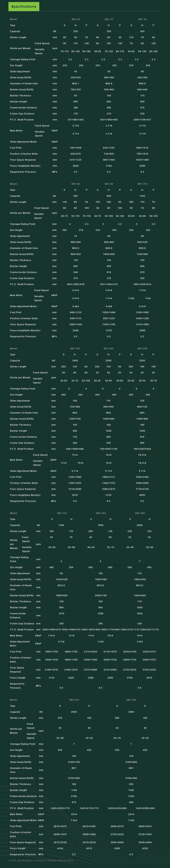Image resolution: width=170 pixels, height=868 pixels.
Task: Click the SN1-60 model heading
Action: tap(75, 184)
